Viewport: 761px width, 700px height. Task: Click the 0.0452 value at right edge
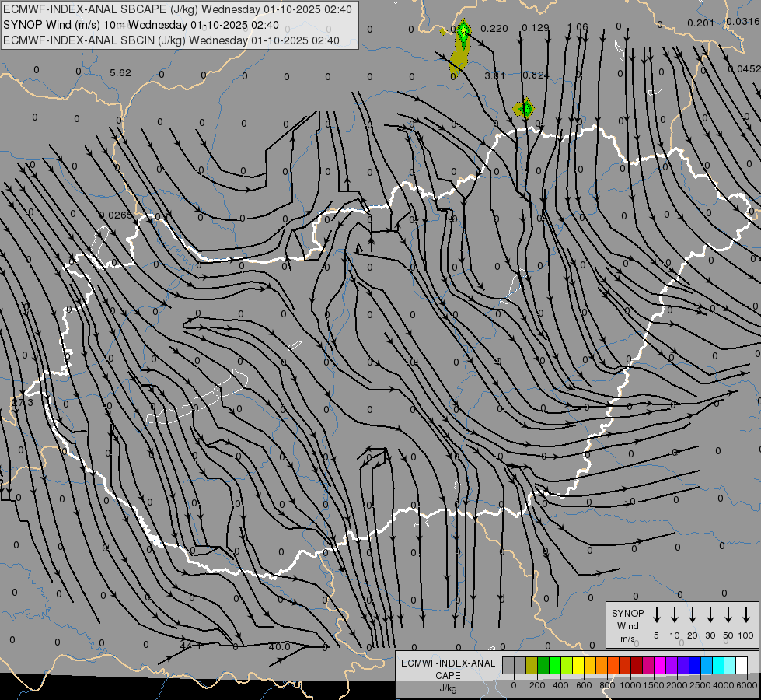coord(745,69)
